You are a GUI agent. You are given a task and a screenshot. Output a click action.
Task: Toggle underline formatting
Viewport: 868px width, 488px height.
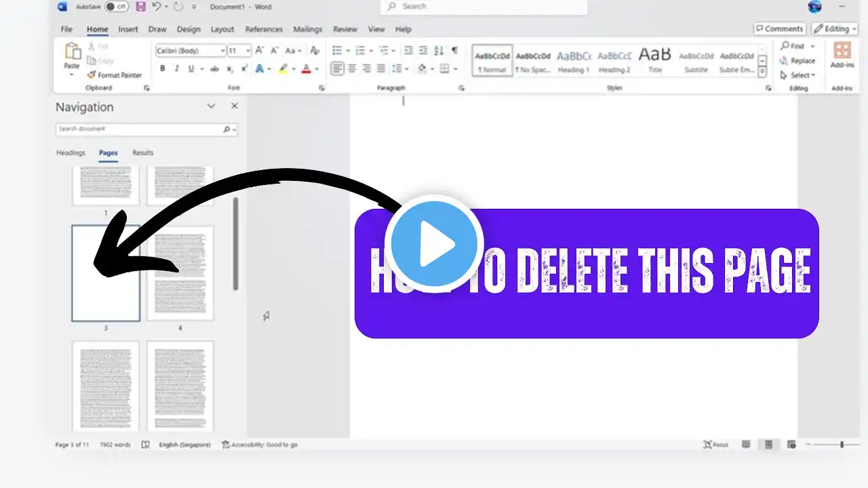(191, 68)
